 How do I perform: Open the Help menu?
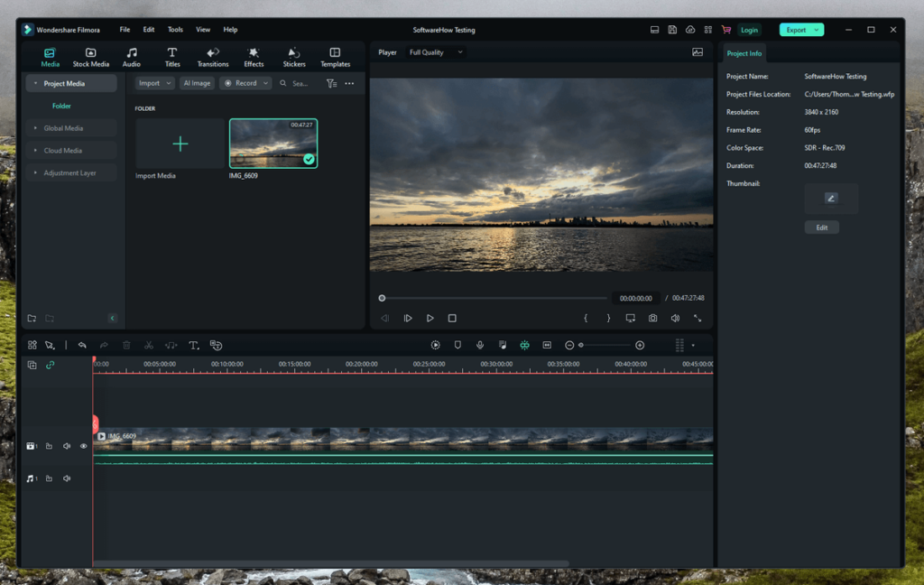[x=230, y=30]
